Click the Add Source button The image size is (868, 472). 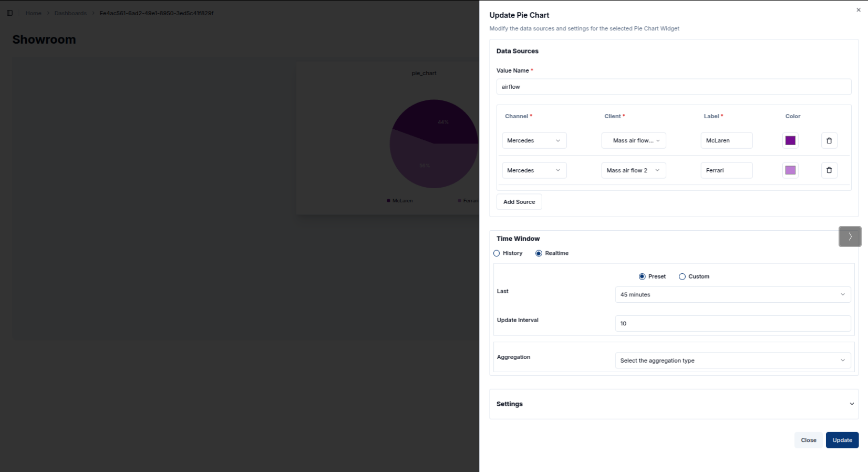click(x=519, y=202)
